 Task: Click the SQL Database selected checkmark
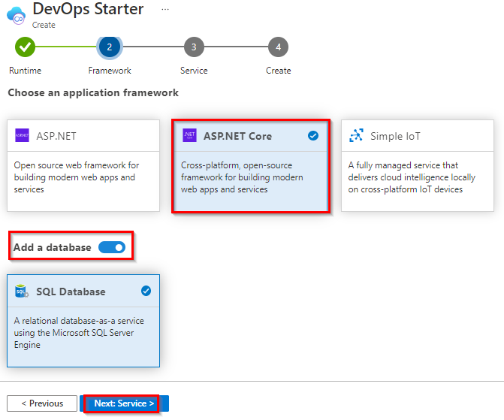click(146, 291)
